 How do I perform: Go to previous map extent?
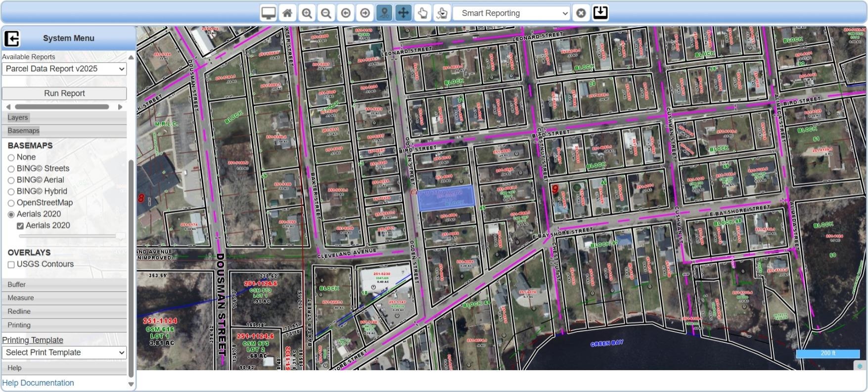(346, 13)
